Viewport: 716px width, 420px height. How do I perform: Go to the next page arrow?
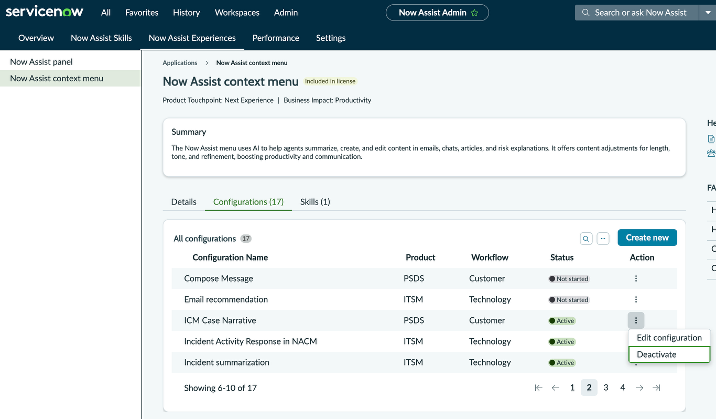coord(639,388)
